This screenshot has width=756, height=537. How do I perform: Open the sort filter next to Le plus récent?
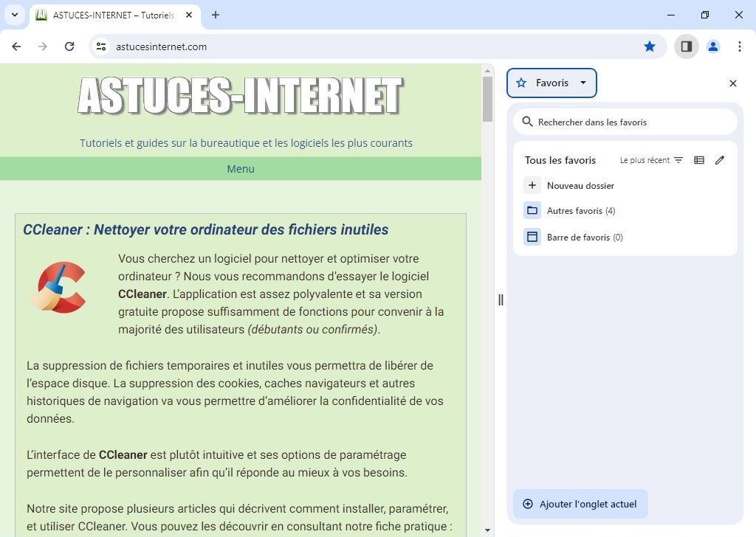pyautogui.click(x=678, y=159)
